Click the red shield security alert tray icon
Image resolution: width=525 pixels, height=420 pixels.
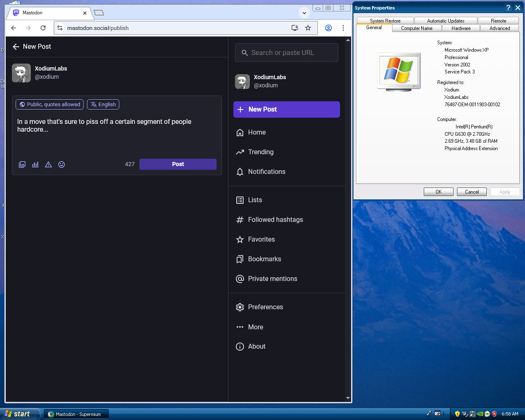click(494, 414)
